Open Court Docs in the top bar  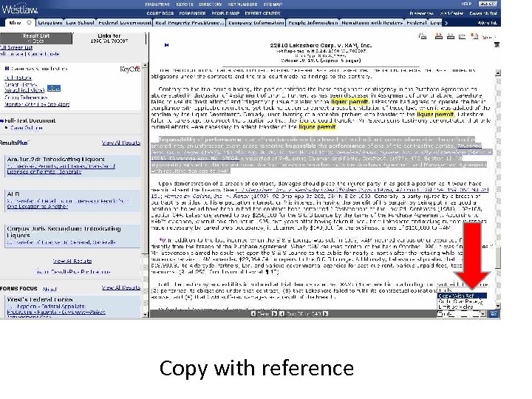(x=160, y=13)
